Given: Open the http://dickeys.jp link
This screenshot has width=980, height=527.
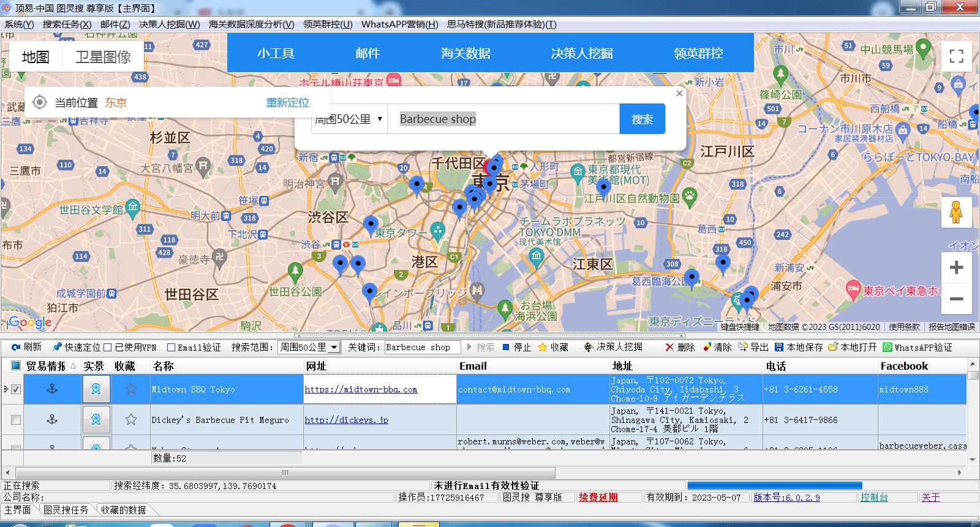Looking at the screenshot, I should (x=346, y=420).
